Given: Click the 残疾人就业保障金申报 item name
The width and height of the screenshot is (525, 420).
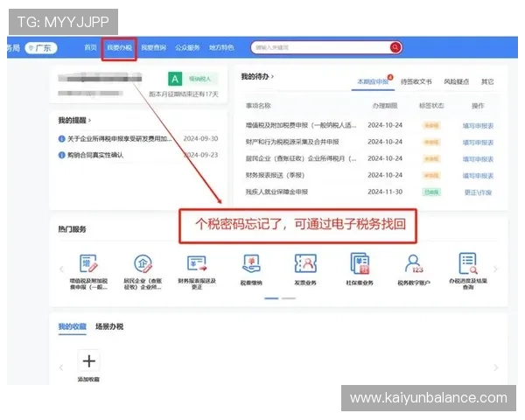Looking at the screenshot, I should 276,192.
